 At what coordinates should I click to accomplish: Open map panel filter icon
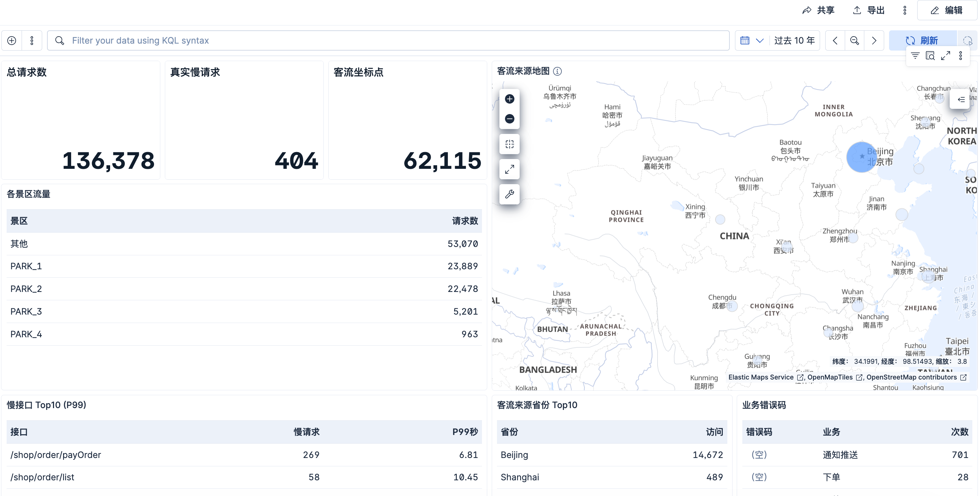pyautogui.click(x=915, y=56)
